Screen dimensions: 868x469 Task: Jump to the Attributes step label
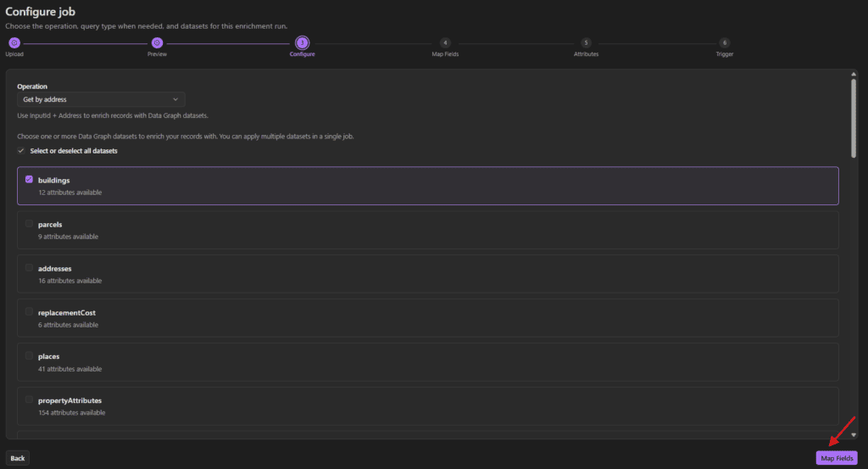587,54
